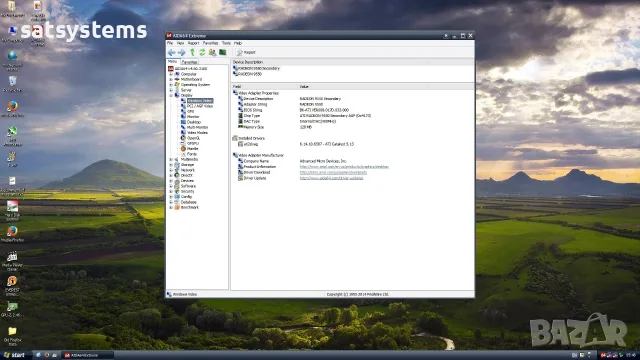Select the Monitor tree item
Screen dimensions: 640x360
[x=193, y=117]
